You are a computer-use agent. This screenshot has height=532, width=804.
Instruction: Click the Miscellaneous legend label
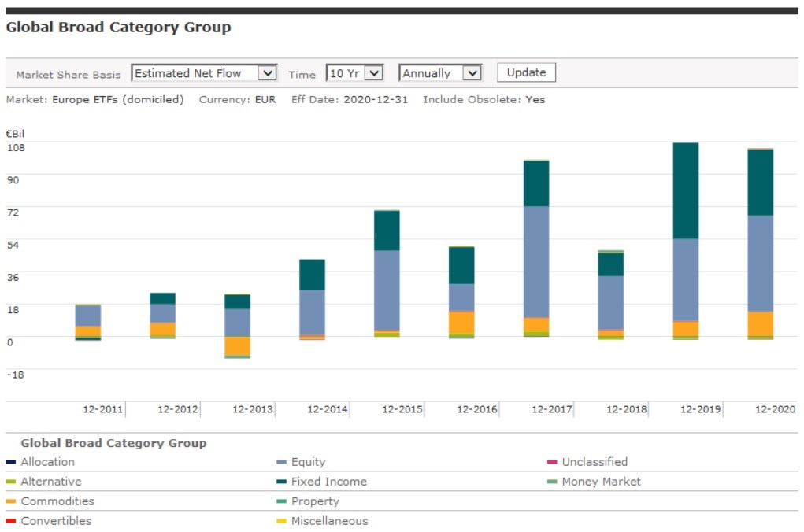(x=329, y=521)
